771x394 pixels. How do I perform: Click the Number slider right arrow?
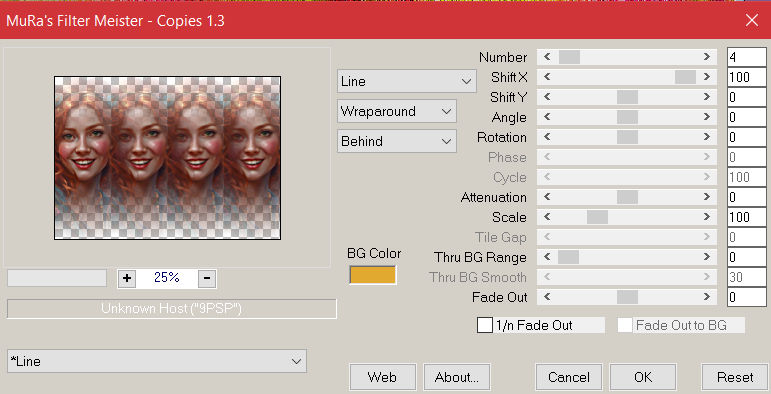point(707,57)
